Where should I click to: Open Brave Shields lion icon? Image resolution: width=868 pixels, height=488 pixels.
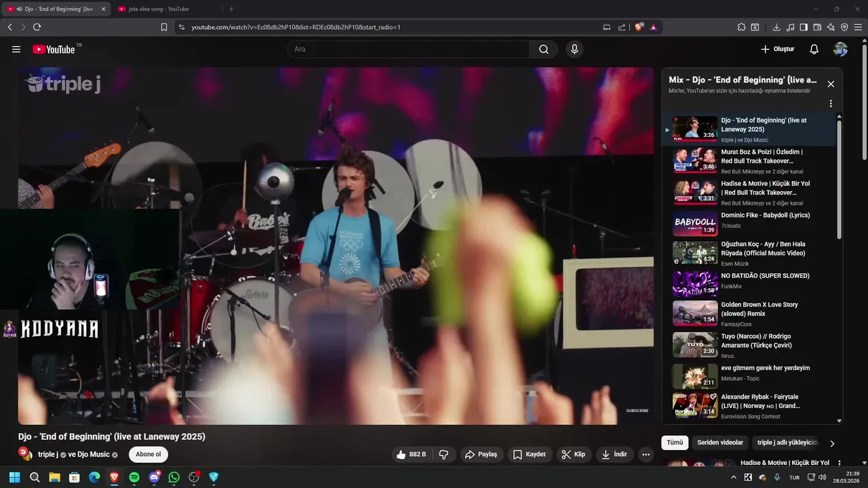639,27
